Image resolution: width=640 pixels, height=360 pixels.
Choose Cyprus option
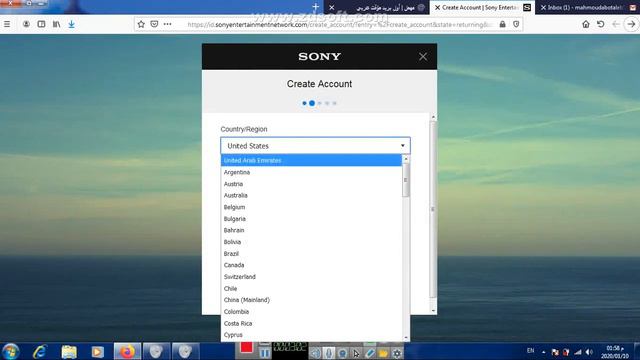(311, 335)
